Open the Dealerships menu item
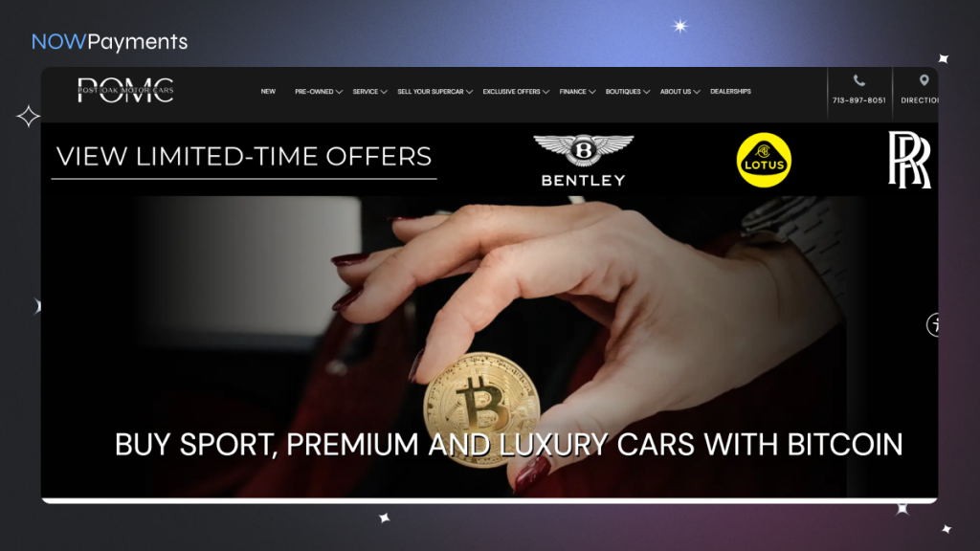This screenshot has width=980, height=551. (x=730, y=92)
